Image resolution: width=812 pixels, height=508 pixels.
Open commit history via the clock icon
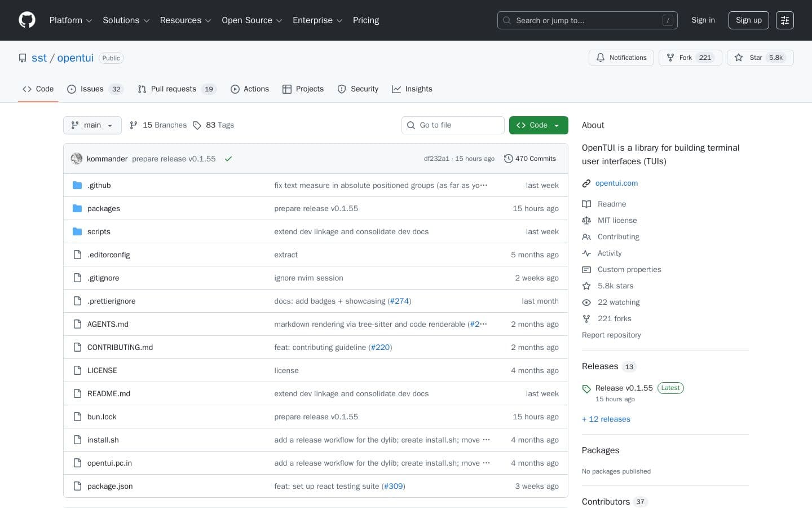pos(509,159)
